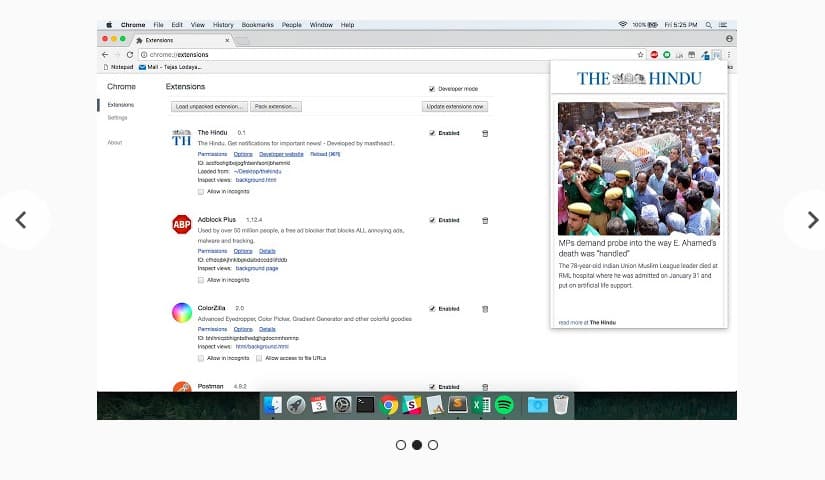Viewport: 825px width, 480px height.
Task: Open About in Chrome sidebar
Action: point(115,143)
